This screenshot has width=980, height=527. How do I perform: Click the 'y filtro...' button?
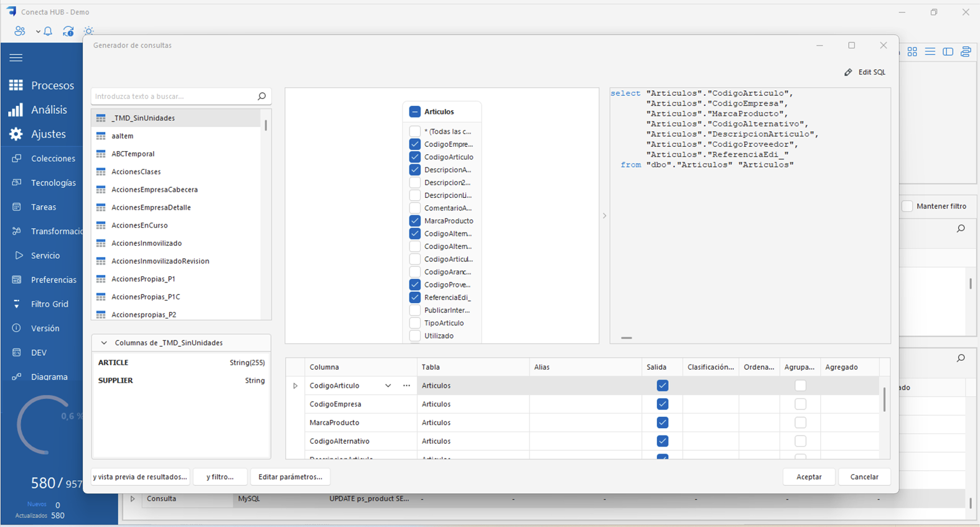(x=220, y=477)
